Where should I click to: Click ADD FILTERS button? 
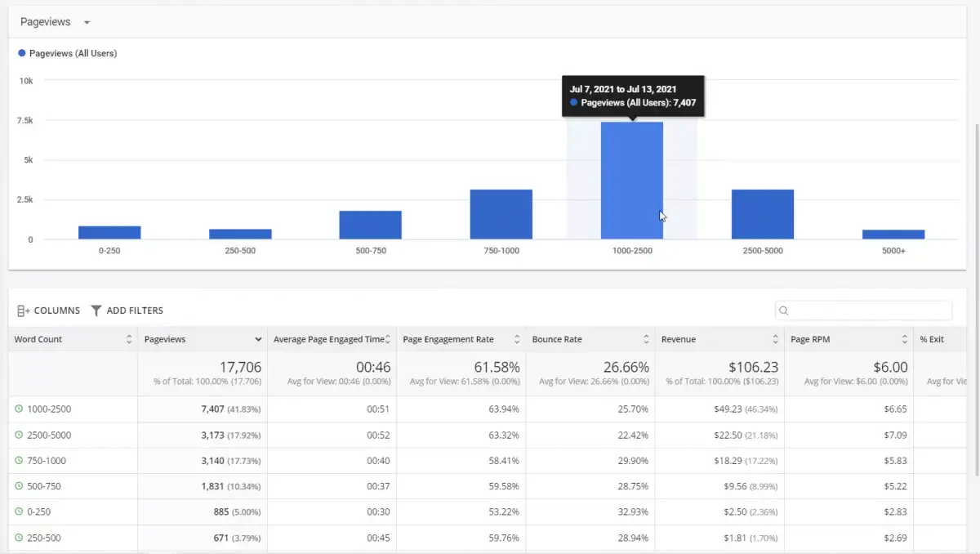tap(127, 311)
